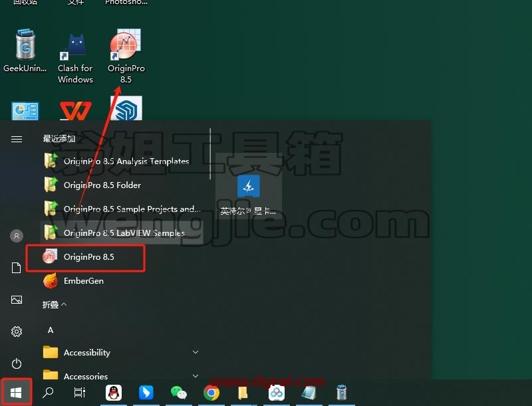Collapse the recently added list via 折叠
Viewport: 532px width, 406px height.
tap(55, 305)
